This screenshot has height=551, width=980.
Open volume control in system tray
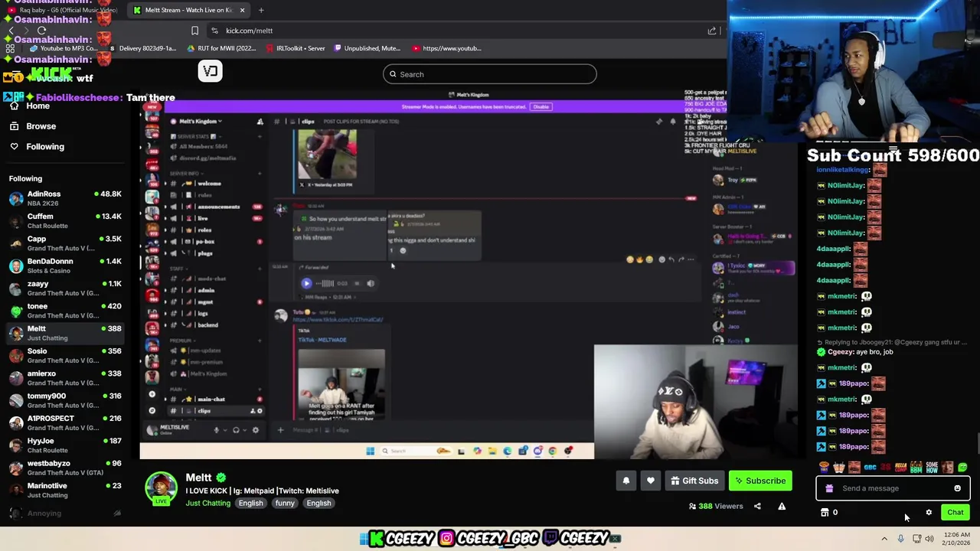coord(929,539)
